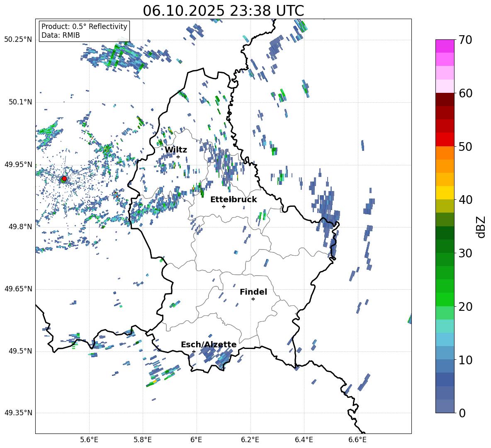Select the Wiltz city label
Image resolution: width=491 pixels, height=448 pixels.
[176, 150]
